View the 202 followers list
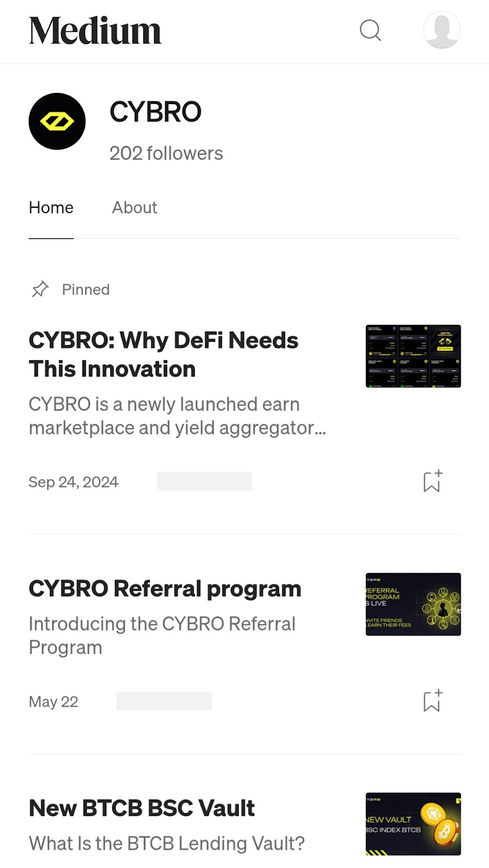Viewport: 489px width, 868px height. click(x=166, y=154)
